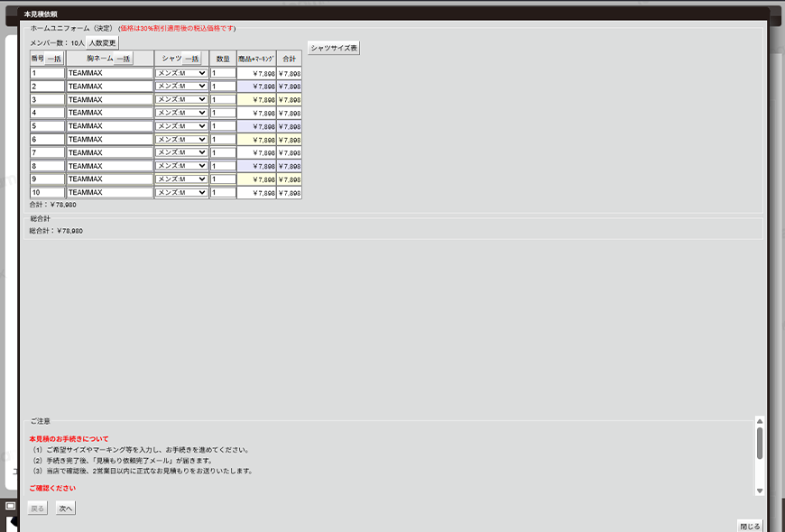785x532 pixels.
Task: Focus the quantity field in row 6
Action: pyautogui.click(x=223, y=139)
